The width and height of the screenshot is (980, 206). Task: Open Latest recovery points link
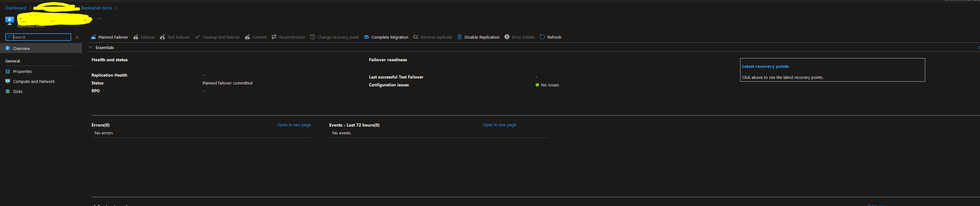coord(765,66)
